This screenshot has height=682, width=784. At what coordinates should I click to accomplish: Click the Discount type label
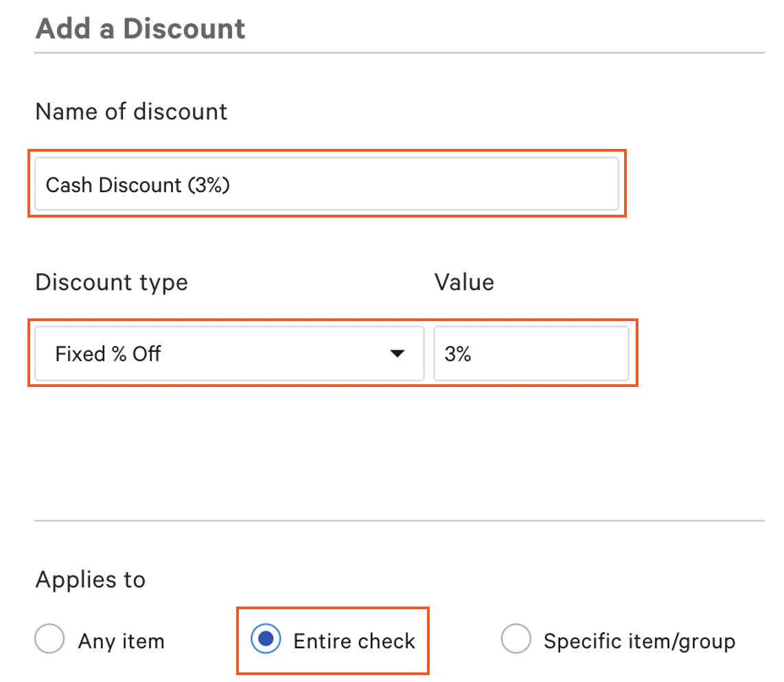coord(111,282)
